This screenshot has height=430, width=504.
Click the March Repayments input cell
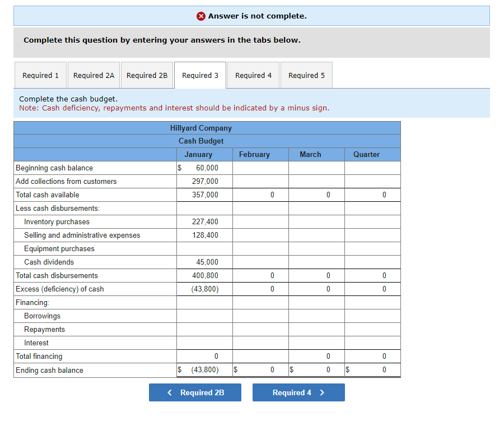(316, 329)
